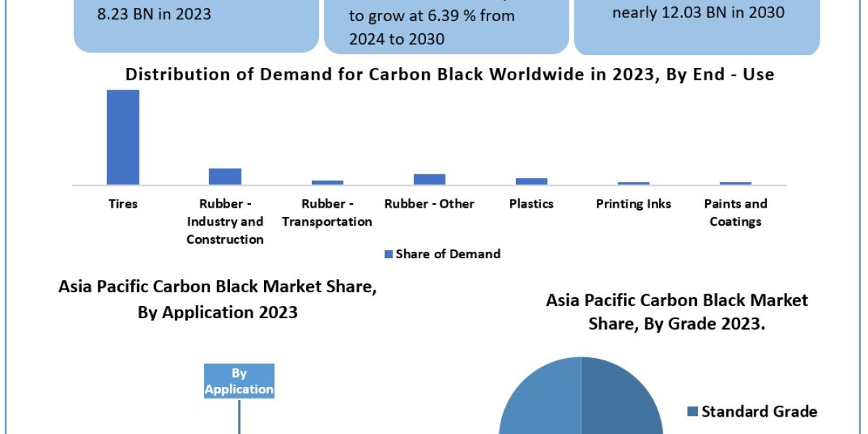Click the 'Share of Demand' legend text
Image resolution: width=868 pixels, height=434 pixels.
point(448,254)
